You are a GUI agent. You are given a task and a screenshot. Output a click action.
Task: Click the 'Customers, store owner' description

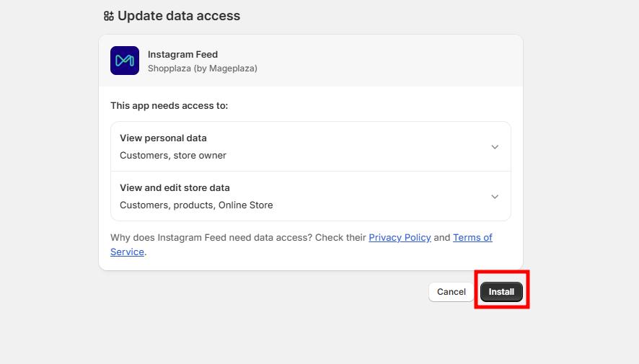[173, 156]
